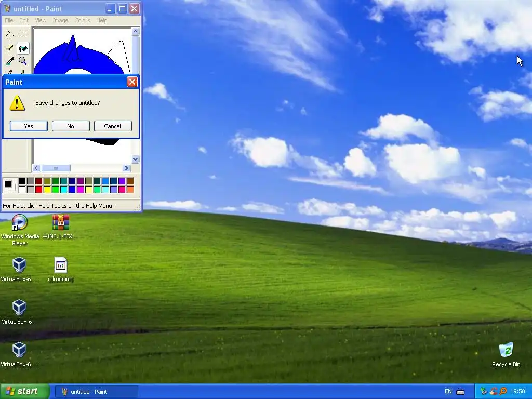Viewport: 532px width, 399px height.
Task: Click No to discard changes
Action: click(71, 126)
